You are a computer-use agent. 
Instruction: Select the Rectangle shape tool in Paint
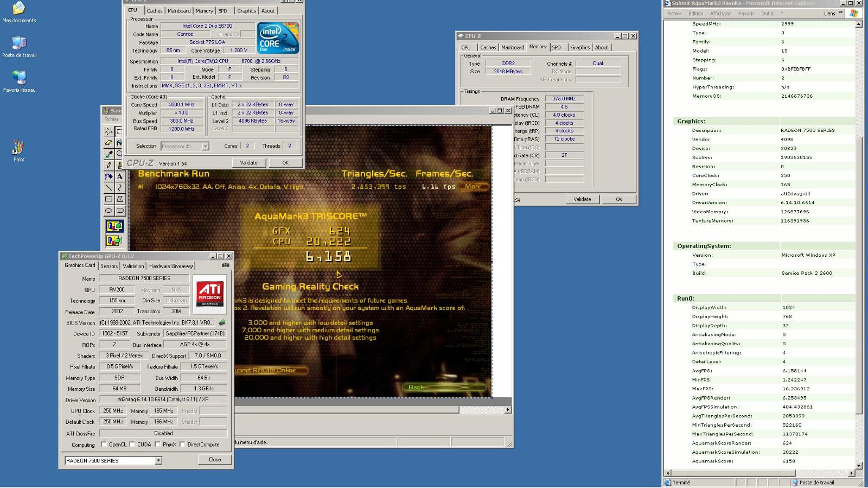[x=109, y=199]
